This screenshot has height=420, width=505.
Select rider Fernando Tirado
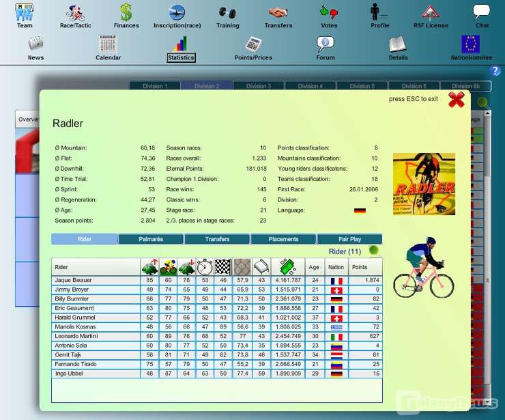tap(217, 364)
